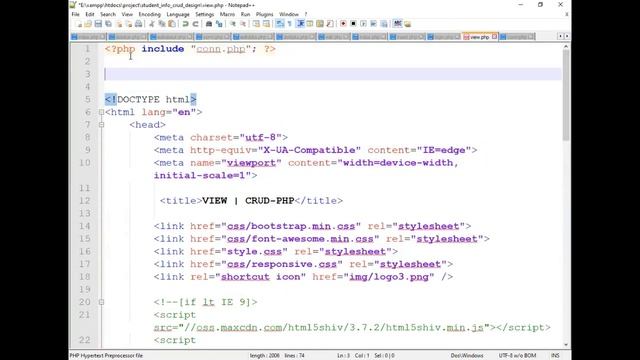Image resolution: width=640 pixels, height=360 pixels.
Task: Open the Settings menu
Action: click(x=204, y=14)
